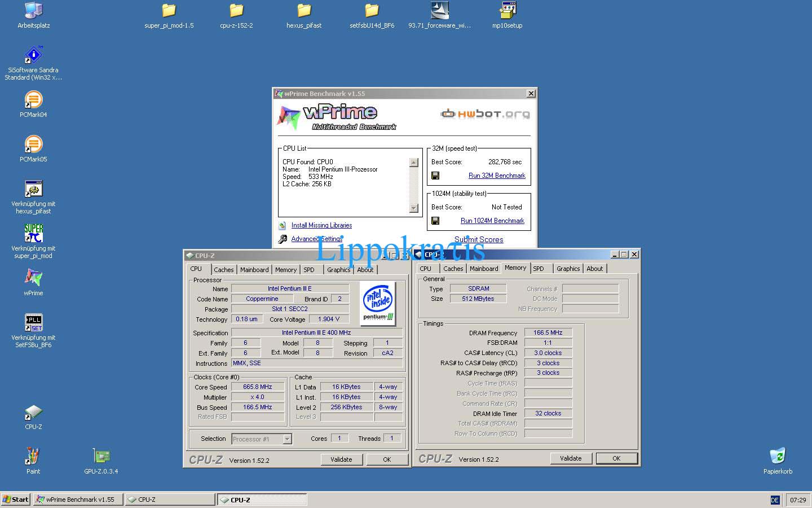The height and width of the screenshot is (508, 812).
Task: Open Mainboard tab in right CPU-Z window
Action: 484,269
